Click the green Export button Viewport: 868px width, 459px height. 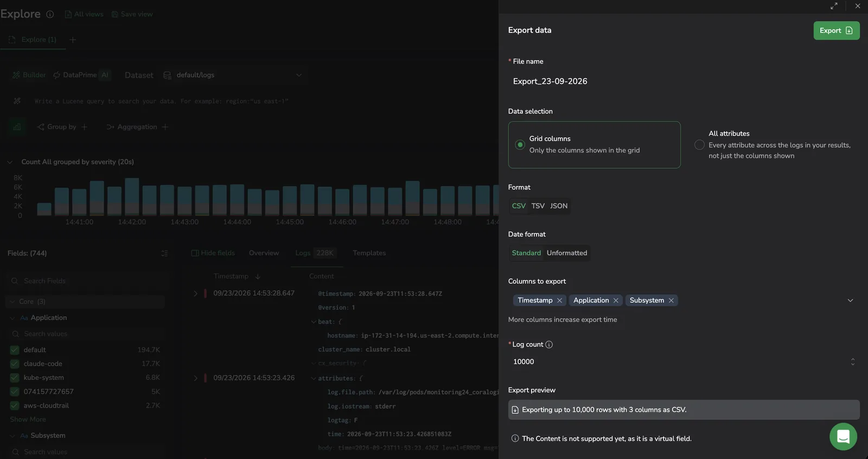[x=836, y=30]
